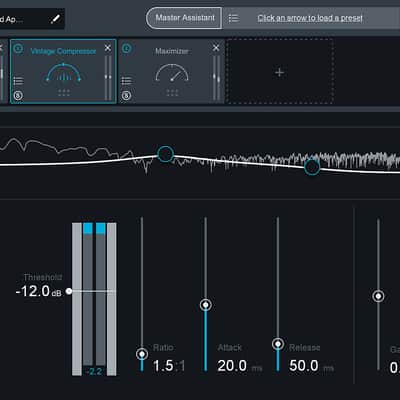Click the 'Click an arrow to load a preset' link
Viewport: 400px width, 400px height.
[310, 18]
